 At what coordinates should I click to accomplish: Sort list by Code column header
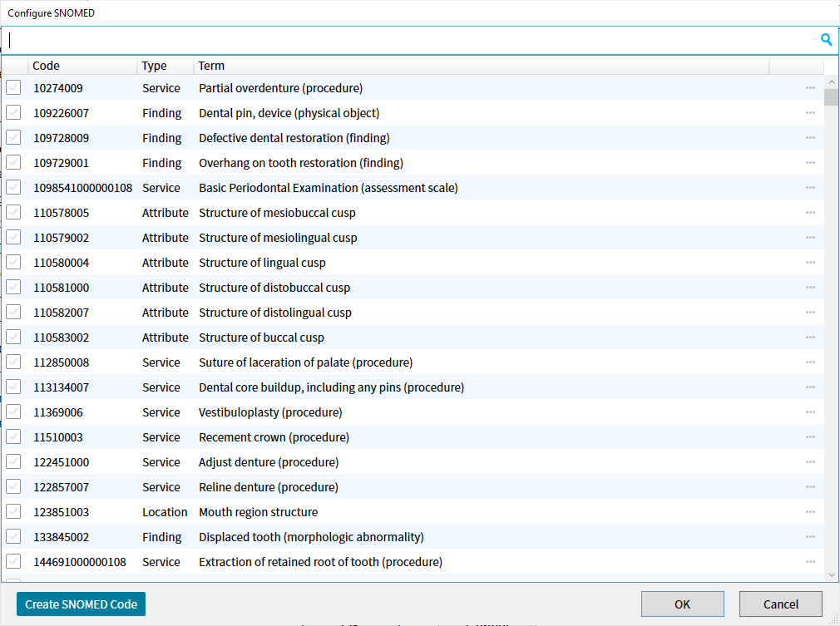click(x=82, y=66)
